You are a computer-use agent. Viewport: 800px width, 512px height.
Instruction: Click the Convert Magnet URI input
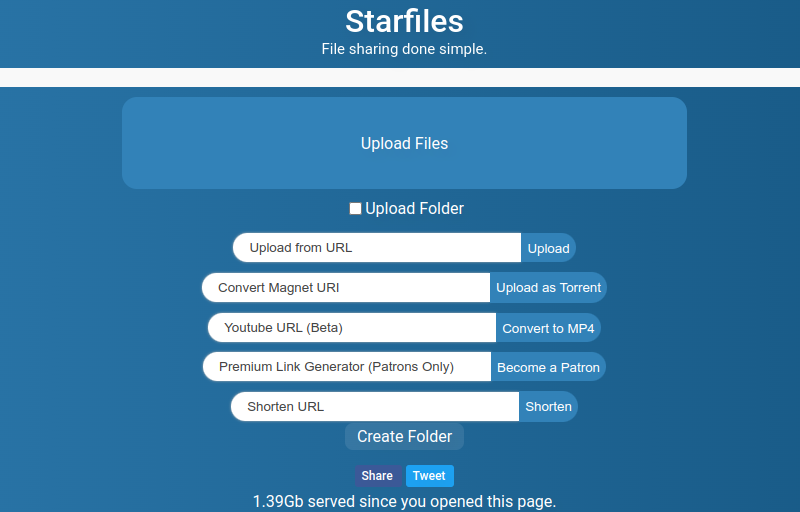coord(346,288)
